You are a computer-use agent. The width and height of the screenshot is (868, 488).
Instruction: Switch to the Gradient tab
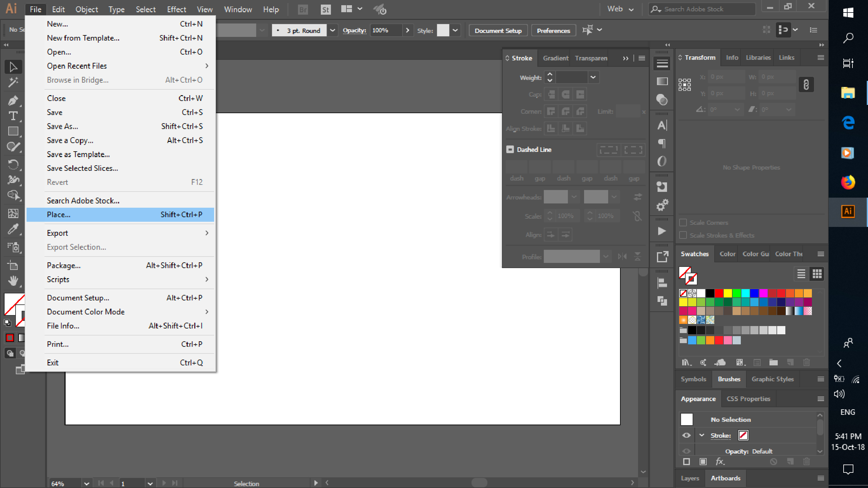point(556,58)
